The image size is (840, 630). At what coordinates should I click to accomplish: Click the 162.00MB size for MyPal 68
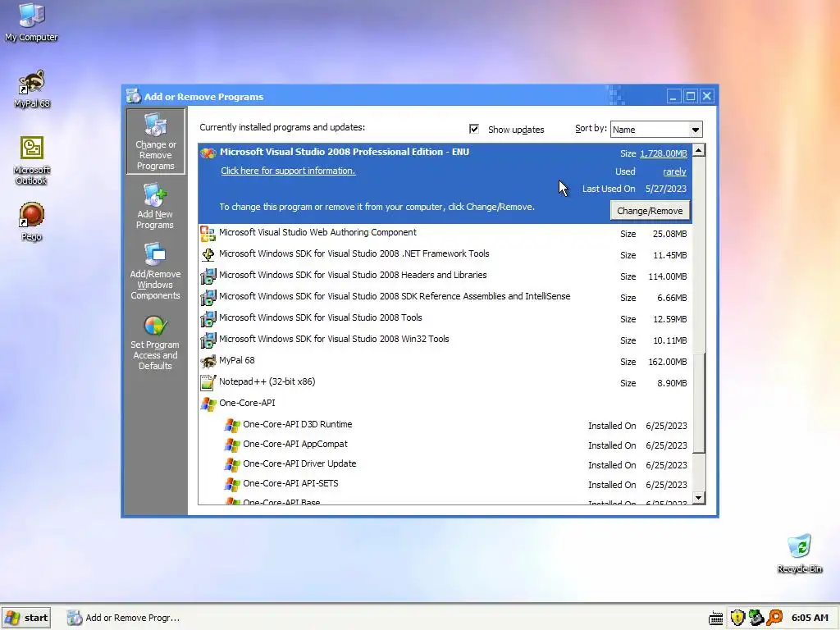(x=668, y=362)
